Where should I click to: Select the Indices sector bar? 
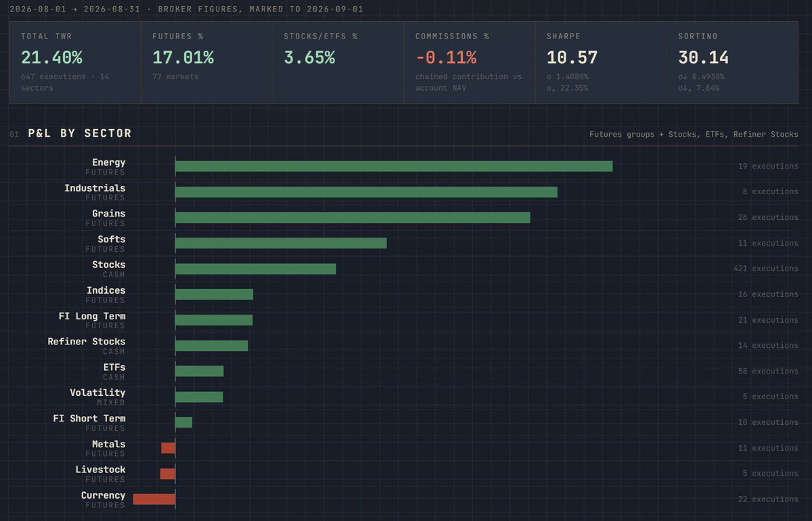click(214, 294)
